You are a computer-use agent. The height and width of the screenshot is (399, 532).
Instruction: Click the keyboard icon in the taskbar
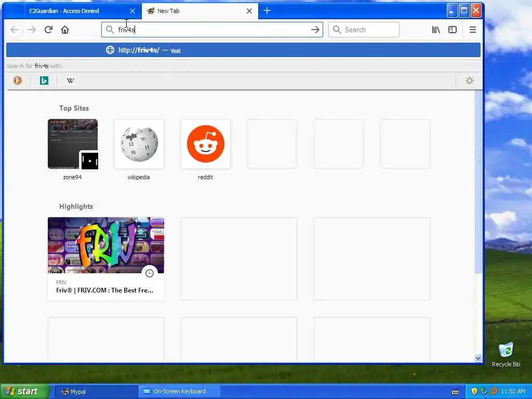[x=455, y=392]
